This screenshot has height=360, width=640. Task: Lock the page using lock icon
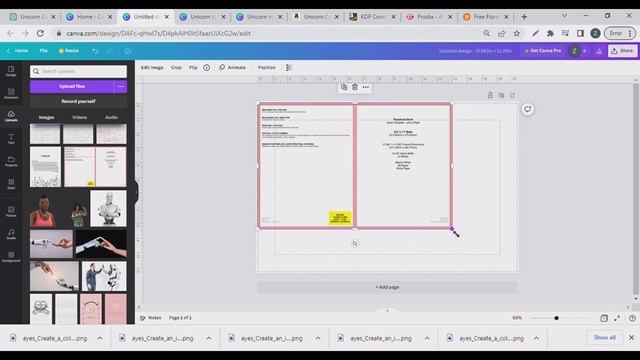(490, 95)
